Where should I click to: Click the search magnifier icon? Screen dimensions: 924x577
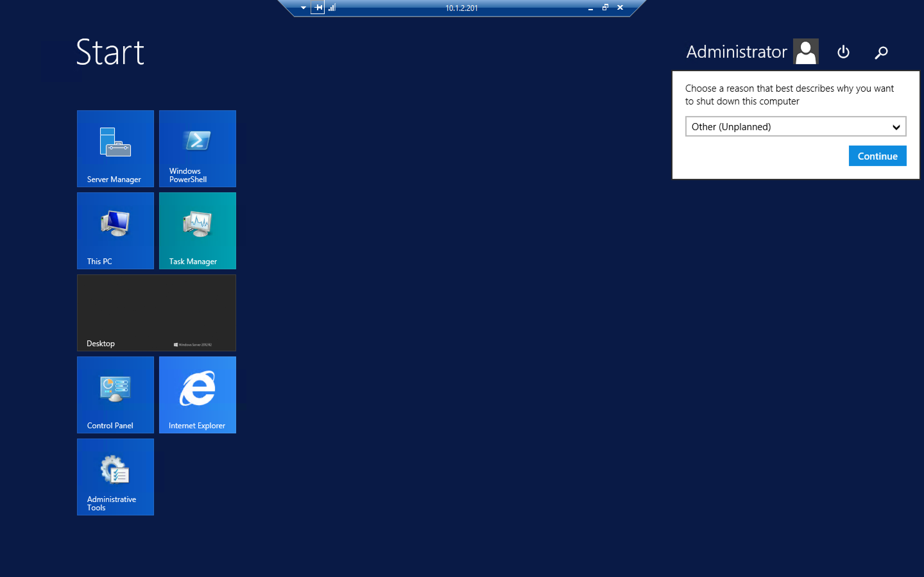pos(881,52)
